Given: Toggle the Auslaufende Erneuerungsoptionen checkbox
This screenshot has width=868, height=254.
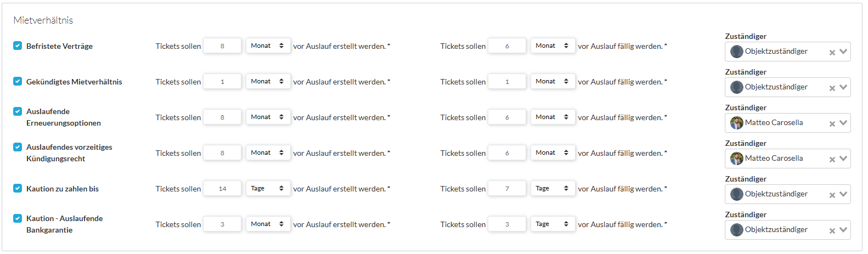Looking at the screenshot, I should (18, 111).
